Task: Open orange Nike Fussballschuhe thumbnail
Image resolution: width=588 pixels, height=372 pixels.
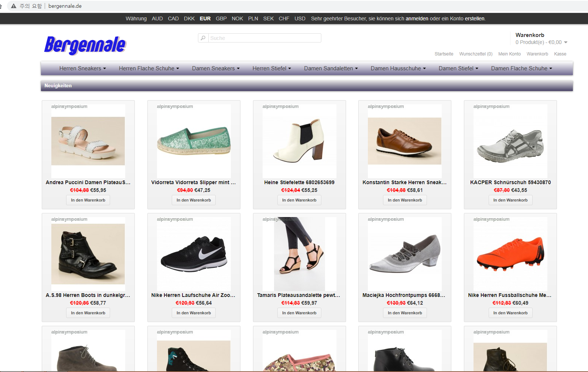Action: click(510, 254)
